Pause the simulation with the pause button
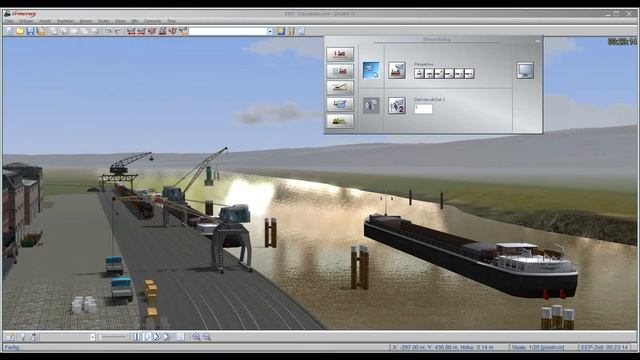This screenshot has height=360, width=640. coord(138,337)
